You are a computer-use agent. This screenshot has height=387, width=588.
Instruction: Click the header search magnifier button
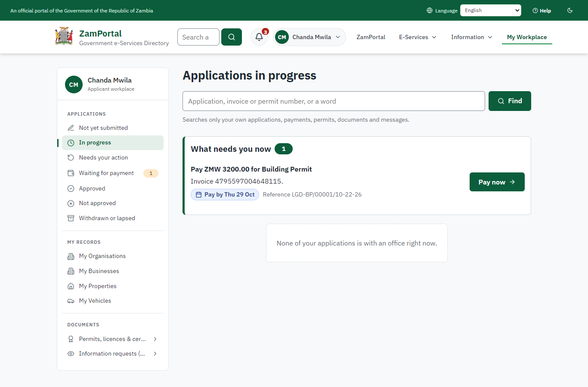(232, 37)
